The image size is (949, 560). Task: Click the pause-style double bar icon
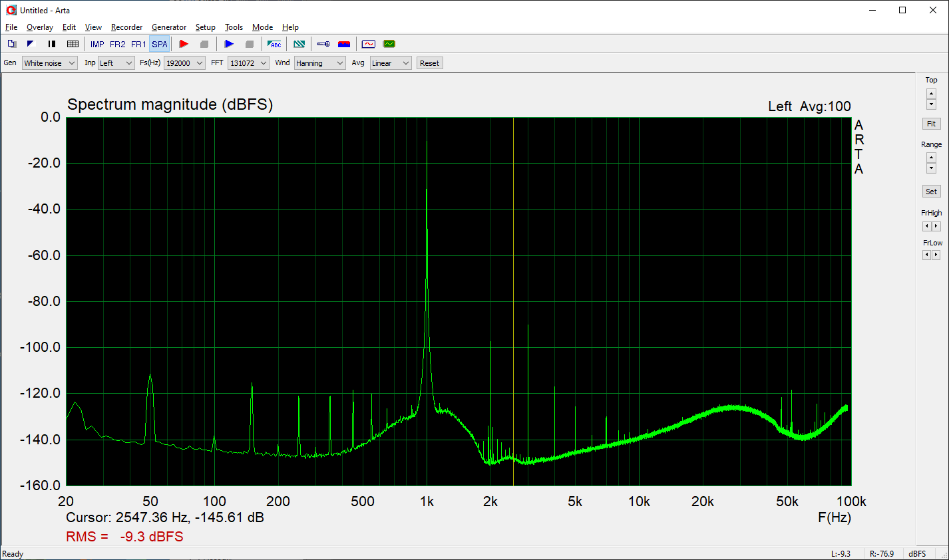point(52,44)
